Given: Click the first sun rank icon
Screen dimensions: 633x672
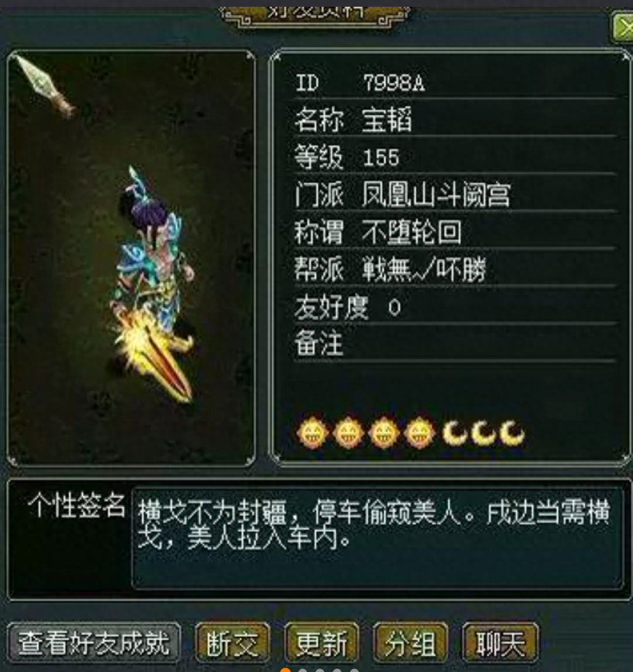Looking at the screenshot, I should [x=313, y=433].
